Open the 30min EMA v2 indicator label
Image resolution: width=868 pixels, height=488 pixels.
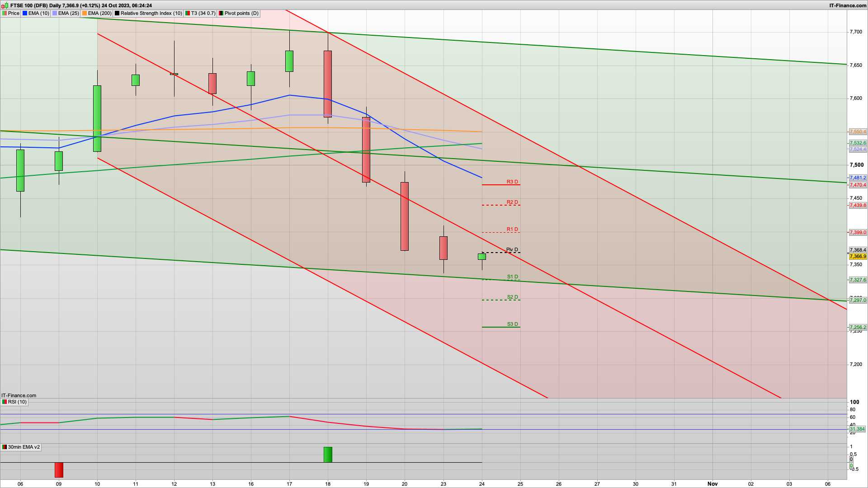click(x=24, y=447)
